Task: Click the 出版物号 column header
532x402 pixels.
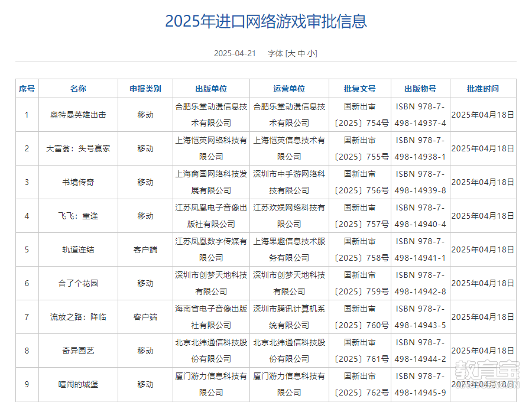Action: [420, 89]
